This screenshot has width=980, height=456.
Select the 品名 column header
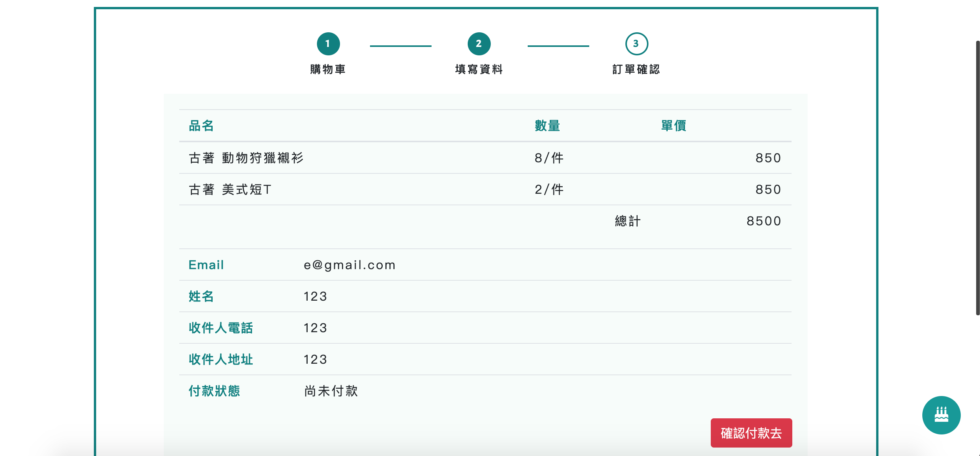coord(201,126)
